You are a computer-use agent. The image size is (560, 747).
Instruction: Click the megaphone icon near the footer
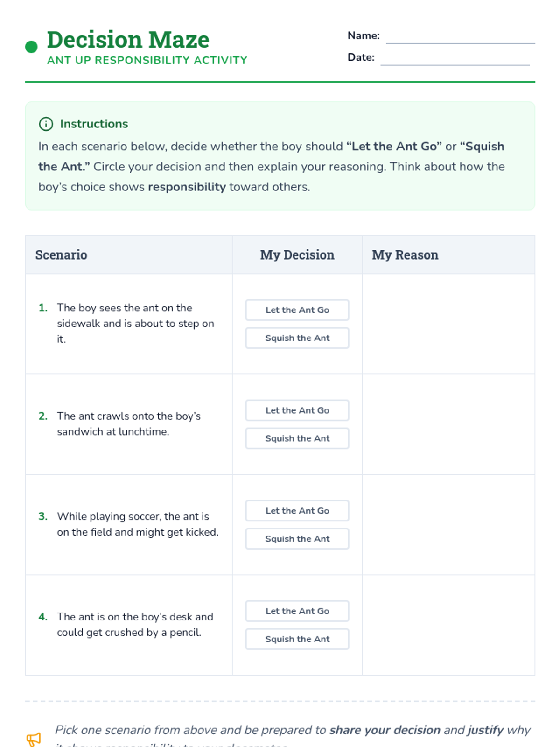tap(34, 739)
